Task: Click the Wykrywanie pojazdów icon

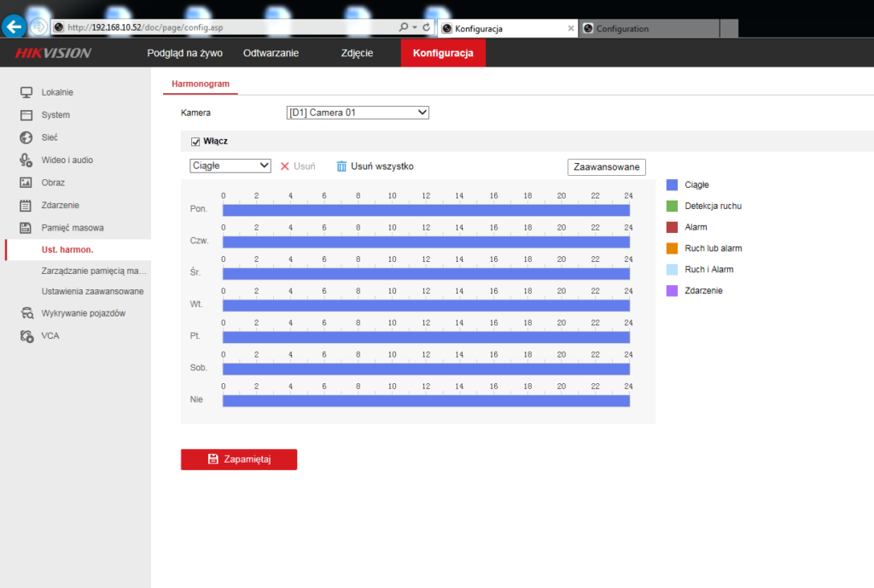Action: tap(26, 313)
